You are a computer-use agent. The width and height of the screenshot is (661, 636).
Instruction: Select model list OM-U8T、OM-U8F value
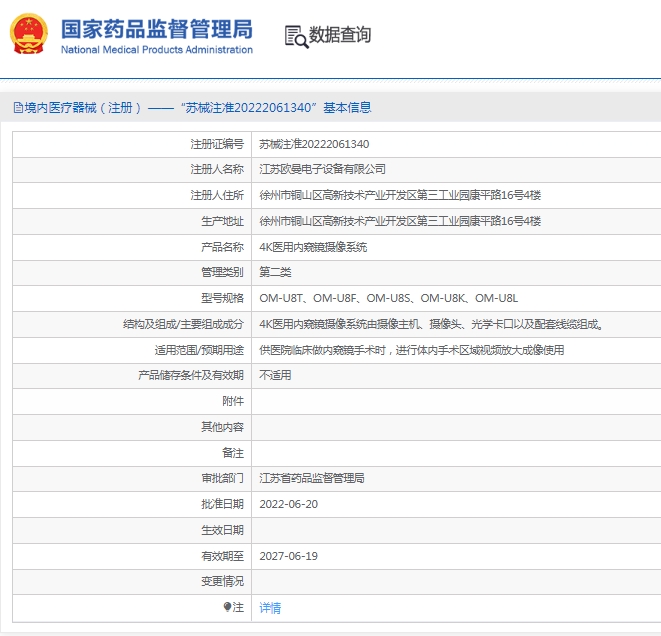388,298
